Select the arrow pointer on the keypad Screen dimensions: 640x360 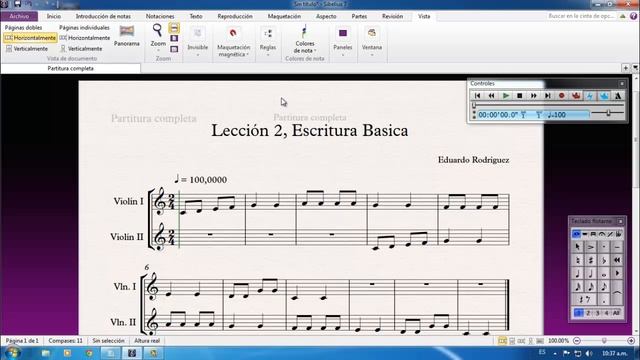coord(578,247)
